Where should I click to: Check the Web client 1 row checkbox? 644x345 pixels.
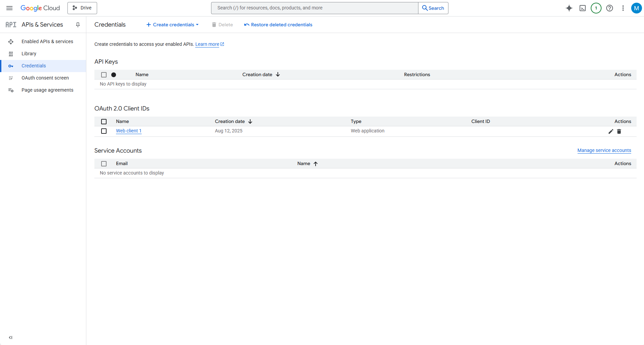[104, 131]
